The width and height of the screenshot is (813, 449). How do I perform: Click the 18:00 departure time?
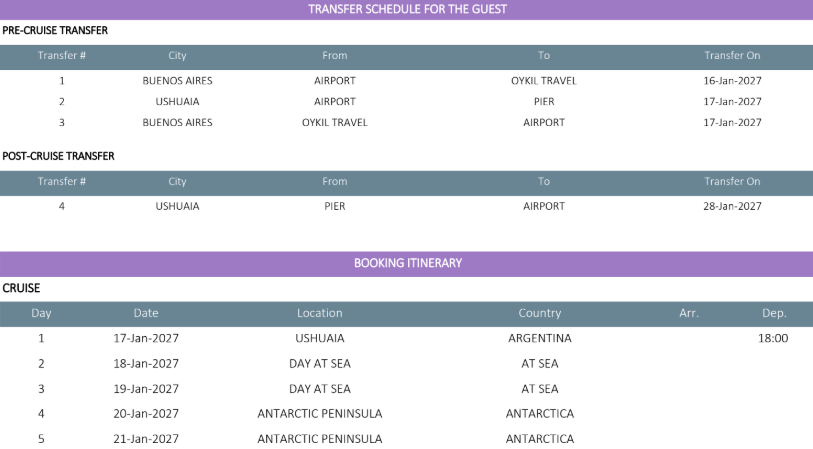click(773, 339)
